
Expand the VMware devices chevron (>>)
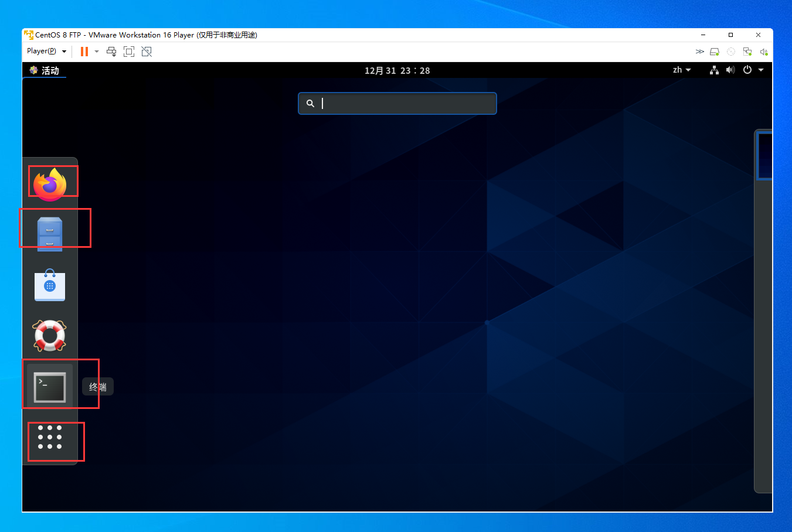pos(699,52)
